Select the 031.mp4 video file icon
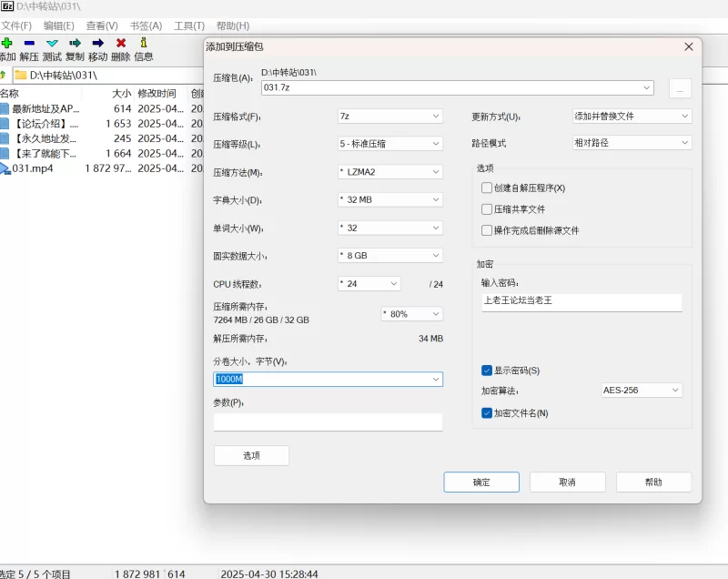This screenshot has width=728, height=579. (5, 168)
